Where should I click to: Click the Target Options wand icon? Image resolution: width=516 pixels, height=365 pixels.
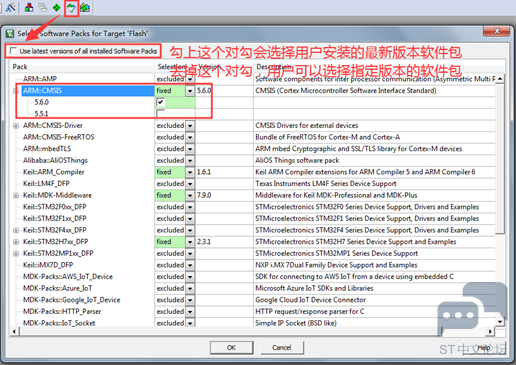(x=11, y=7)
